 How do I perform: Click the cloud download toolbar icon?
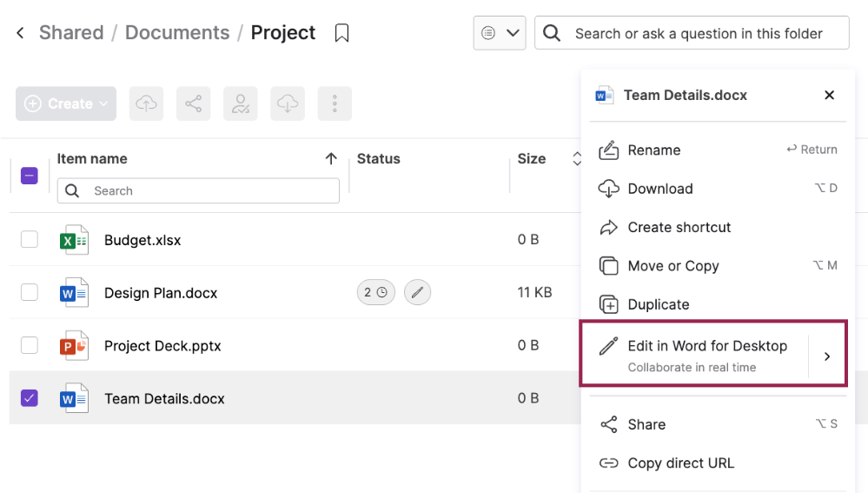point(288,103)
